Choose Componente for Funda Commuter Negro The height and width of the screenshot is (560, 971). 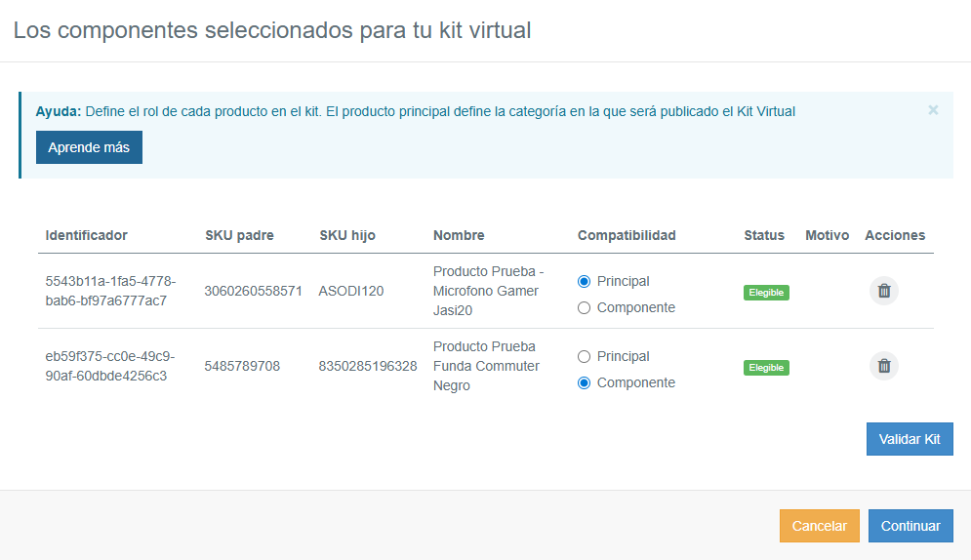point(585,382)
